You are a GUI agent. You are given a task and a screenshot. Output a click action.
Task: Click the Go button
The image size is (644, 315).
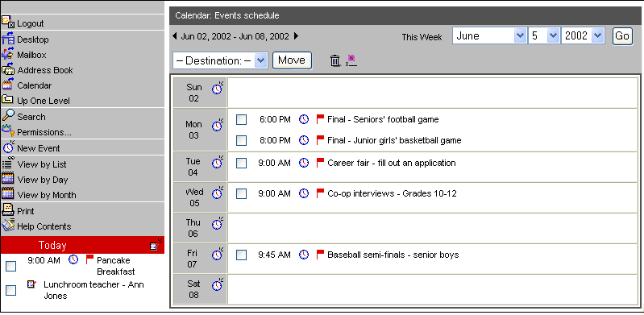[x=622, y=36]
